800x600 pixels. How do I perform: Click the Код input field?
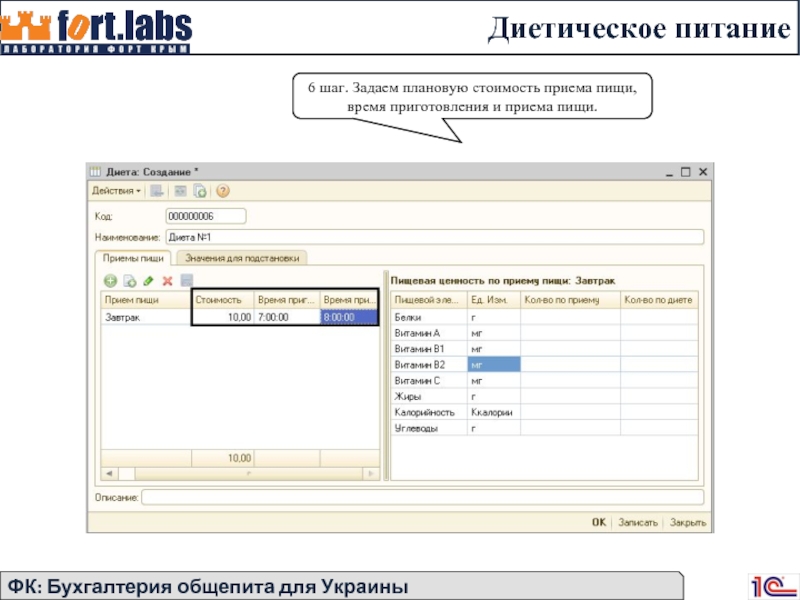coord(206,216)
